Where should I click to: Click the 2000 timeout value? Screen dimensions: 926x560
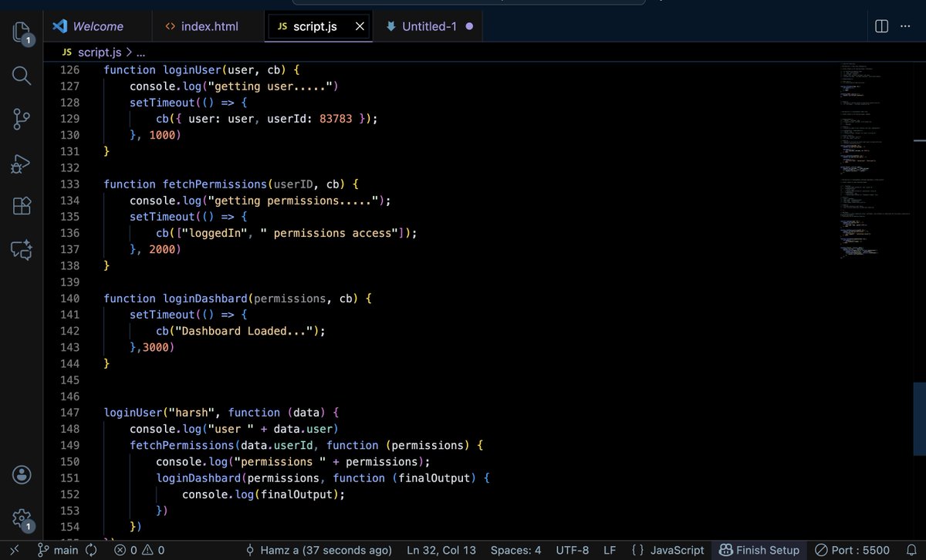click(163, 249)
